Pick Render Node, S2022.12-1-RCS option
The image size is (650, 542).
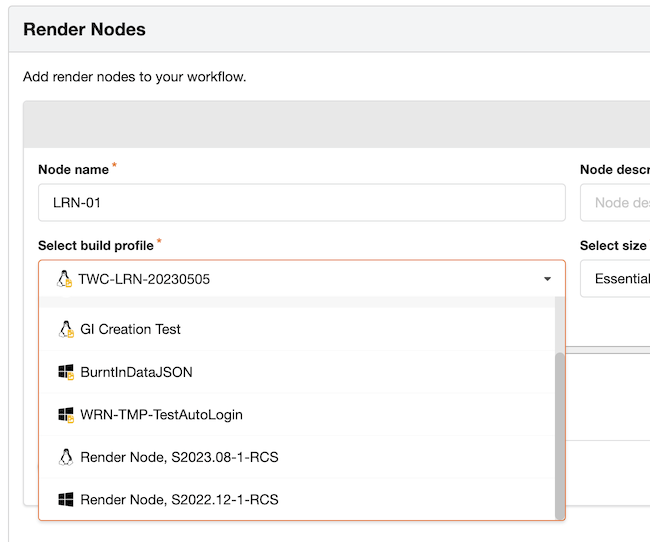tap(297, 499)
